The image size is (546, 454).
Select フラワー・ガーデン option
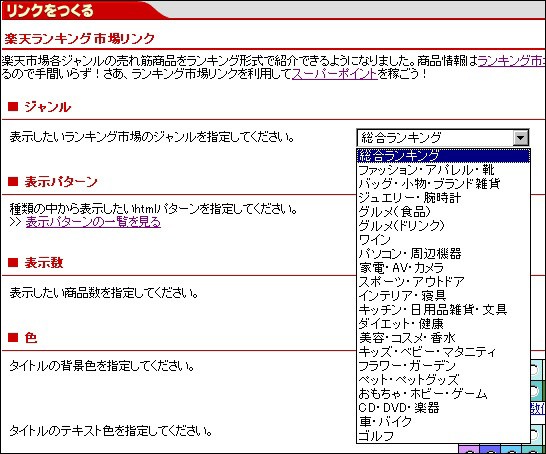click(443, 366)
